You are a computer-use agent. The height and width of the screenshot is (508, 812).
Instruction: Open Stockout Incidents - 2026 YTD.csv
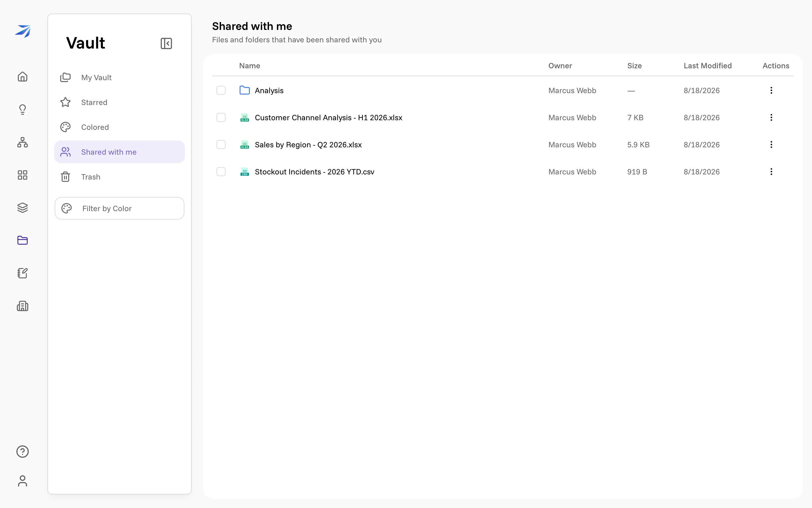314,172
